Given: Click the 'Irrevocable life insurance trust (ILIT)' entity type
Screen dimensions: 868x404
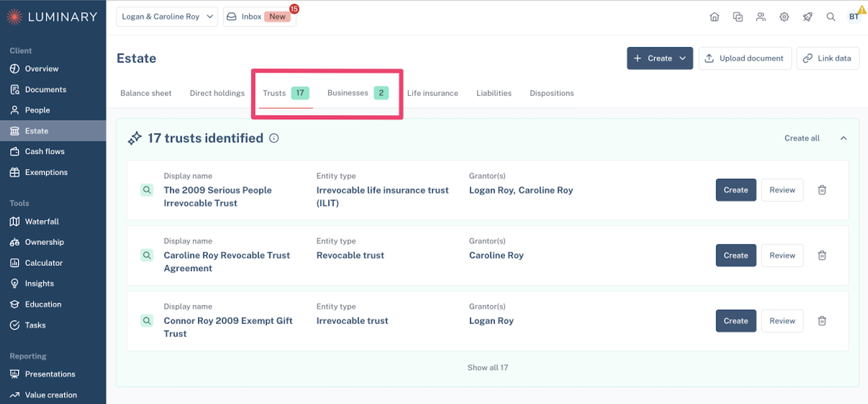Looking at the screenshot, I should [x=382, y=196].
